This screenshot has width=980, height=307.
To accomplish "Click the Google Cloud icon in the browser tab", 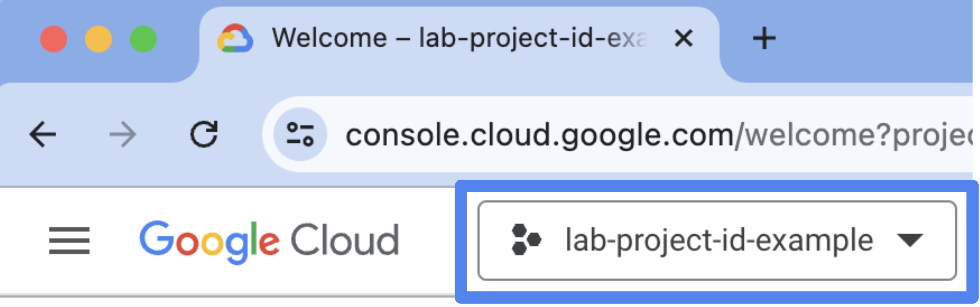I will (235, 37).
